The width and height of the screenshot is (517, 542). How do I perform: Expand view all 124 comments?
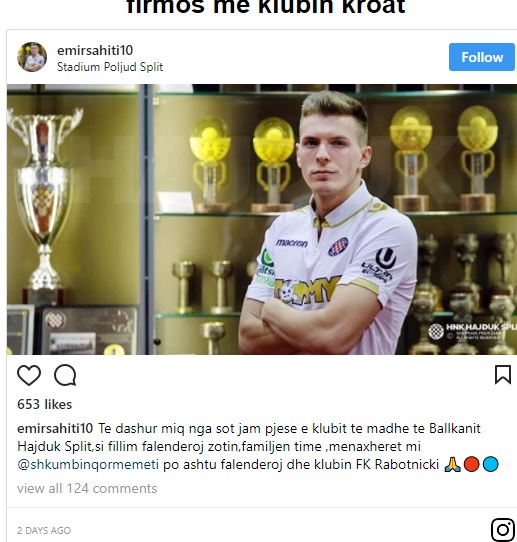tap(87, 488)
